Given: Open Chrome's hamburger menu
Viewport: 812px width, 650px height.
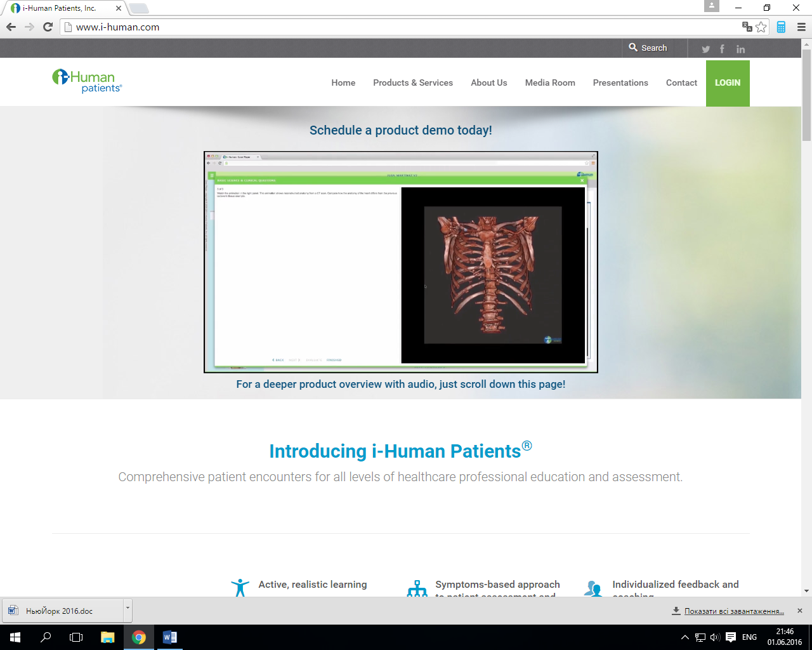Looking at the screenshot, I should pyautogui.click(x=801, y=27).
